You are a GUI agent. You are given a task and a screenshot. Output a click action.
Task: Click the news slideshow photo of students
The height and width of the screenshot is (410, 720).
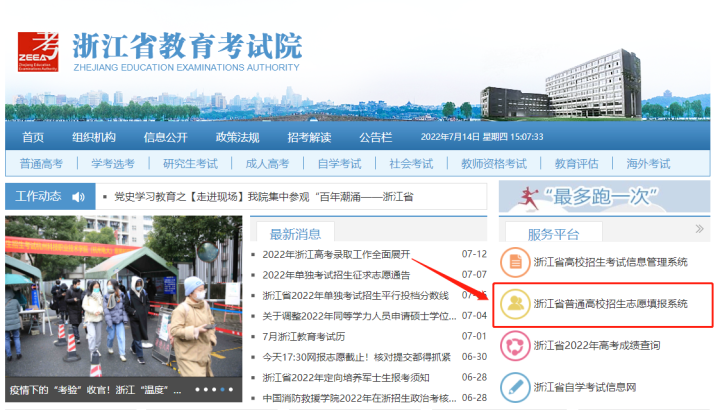[124, 297]
